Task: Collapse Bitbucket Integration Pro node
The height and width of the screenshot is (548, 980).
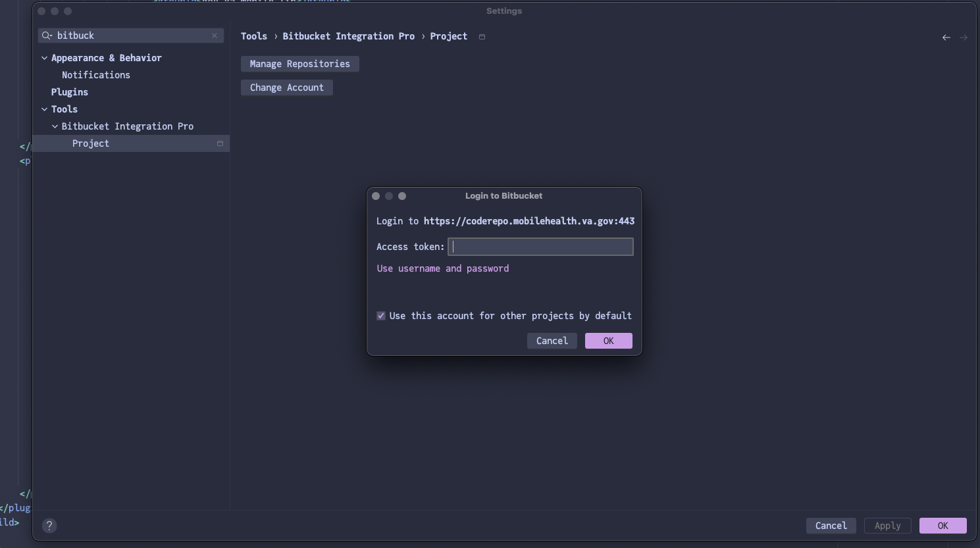Action: point(55,126)
